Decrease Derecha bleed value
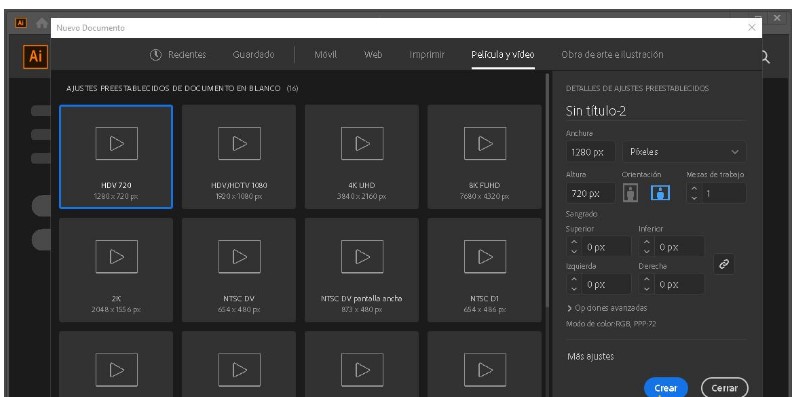The width and height of the screenshot is (794, 397). tap(646, 289)
